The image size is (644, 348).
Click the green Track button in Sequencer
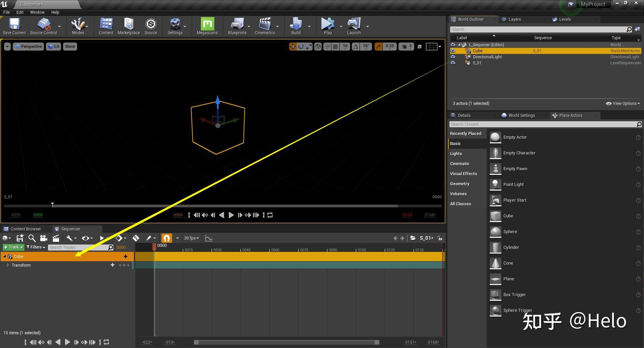pyautogui.click(x=13, y=247)
